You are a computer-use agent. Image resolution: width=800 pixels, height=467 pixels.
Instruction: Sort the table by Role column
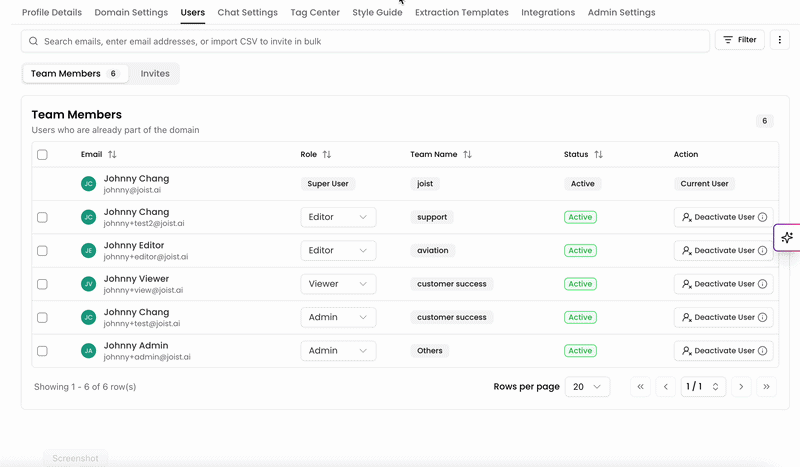click(327, 154)
